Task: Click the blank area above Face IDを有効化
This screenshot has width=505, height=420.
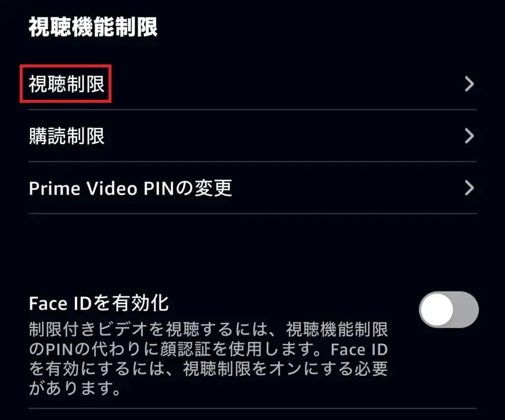Action: 252,253
